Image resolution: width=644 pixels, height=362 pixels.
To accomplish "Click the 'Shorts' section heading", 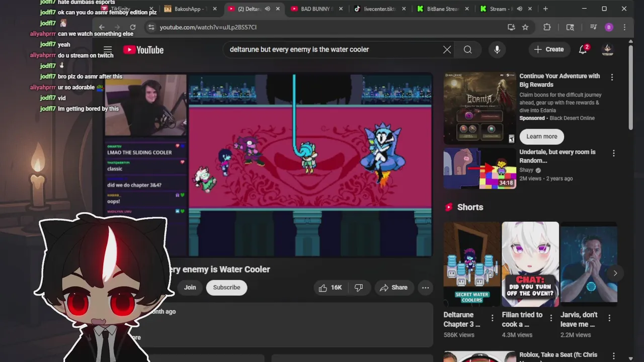I will [x=470, y=207].
